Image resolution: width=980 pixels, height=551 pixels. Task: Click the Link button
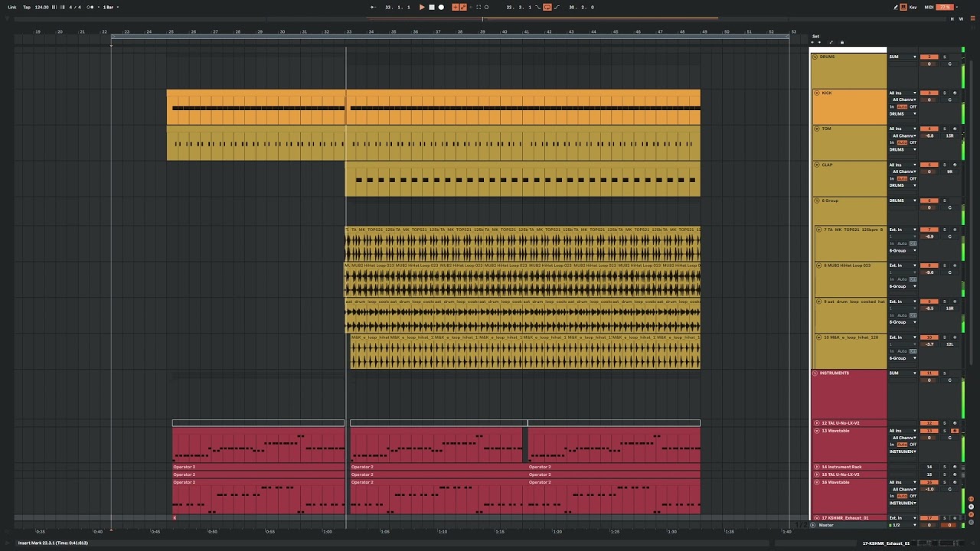(12, 7)
